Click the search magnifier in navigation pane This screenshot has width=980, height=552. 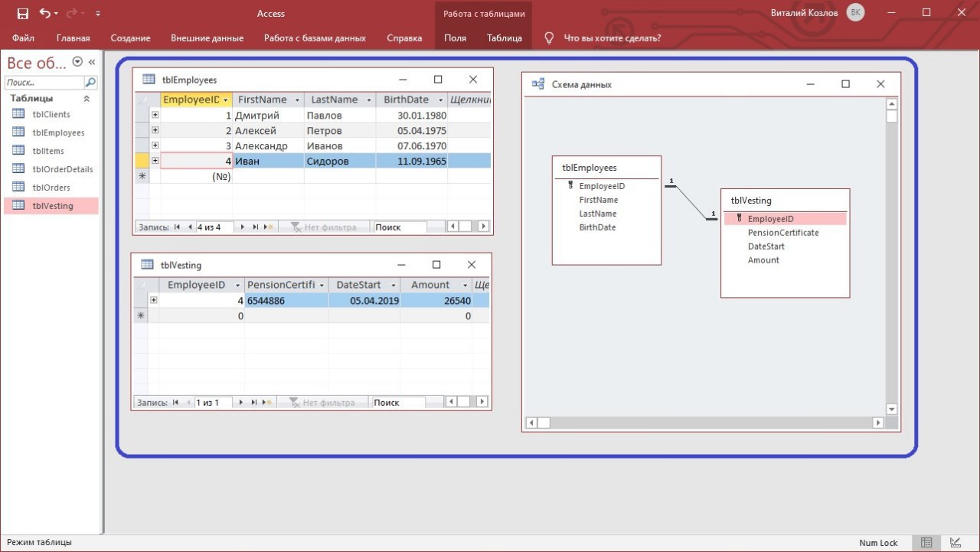click(90, 83)
